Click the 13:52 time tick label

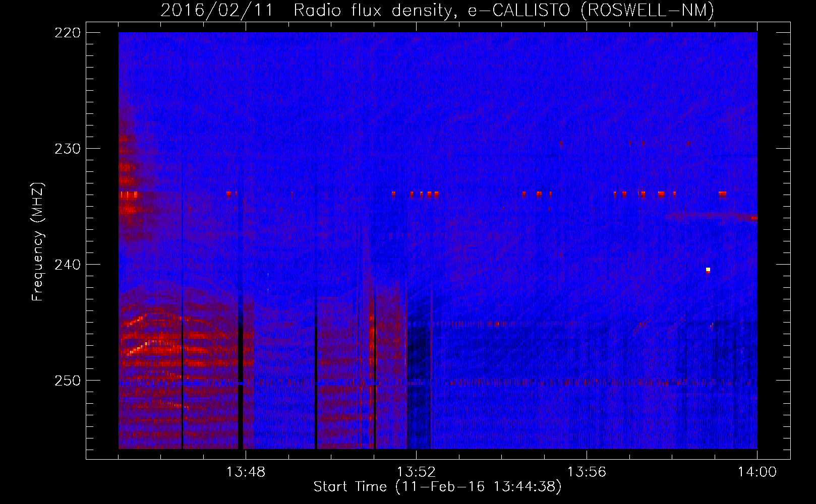tap(416, 472)
